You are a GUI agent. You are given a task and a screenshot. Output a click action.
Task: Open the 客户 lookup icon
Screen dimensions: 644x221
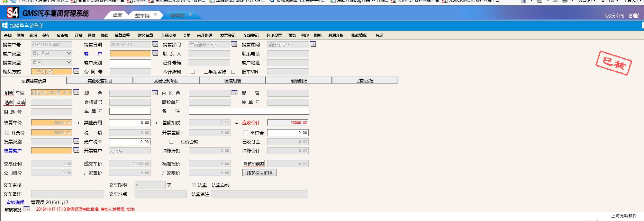tap(155, 53)
